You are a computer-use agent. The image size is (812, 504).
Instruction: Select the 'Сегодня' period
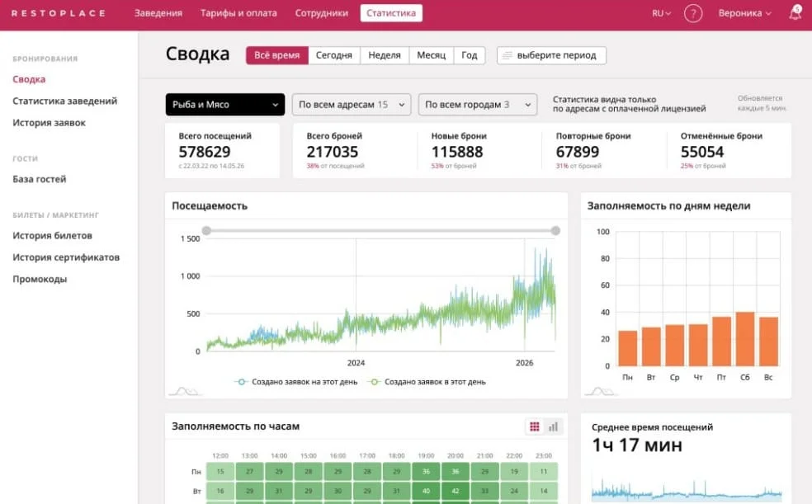coord(334,55)
